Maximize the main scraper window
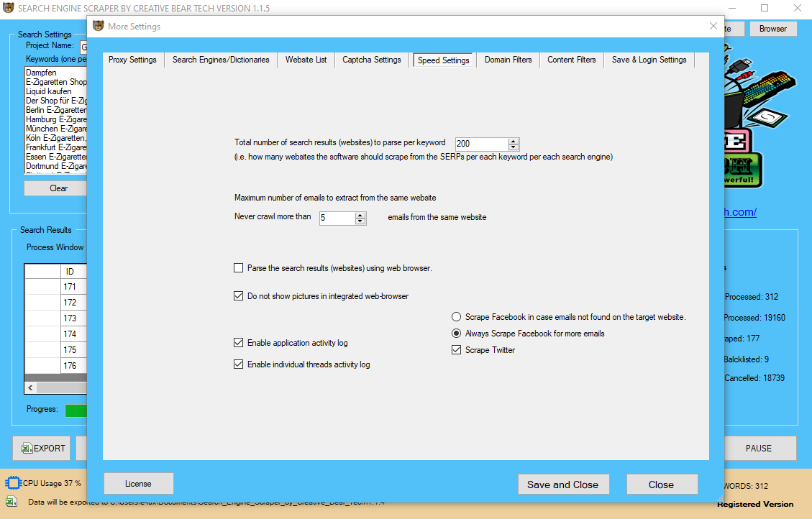 click(x=765, y=8)
